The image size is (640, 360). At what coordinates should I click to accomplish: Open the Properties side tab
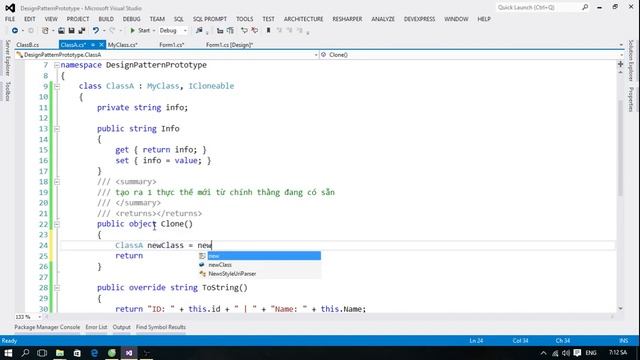point(631,99)
